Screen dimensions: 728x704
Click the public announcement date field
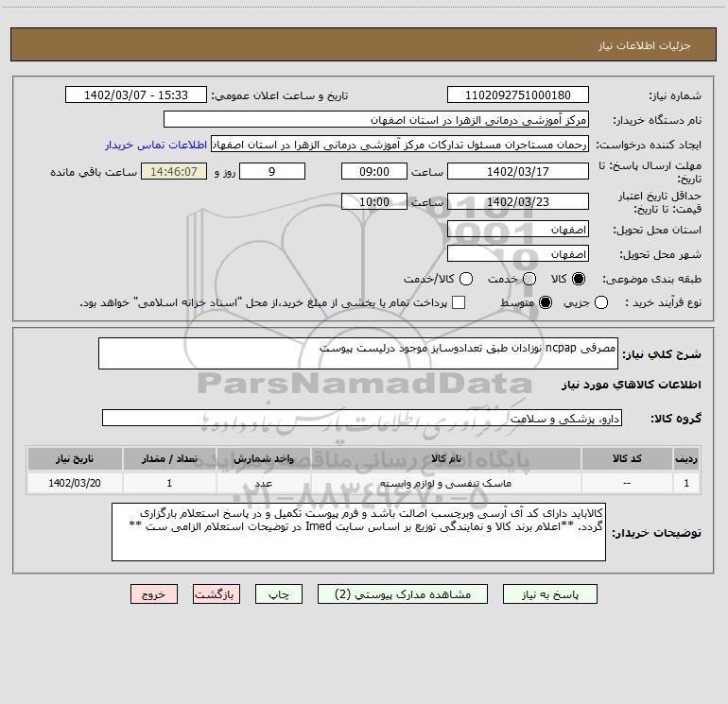click(136, 95)
